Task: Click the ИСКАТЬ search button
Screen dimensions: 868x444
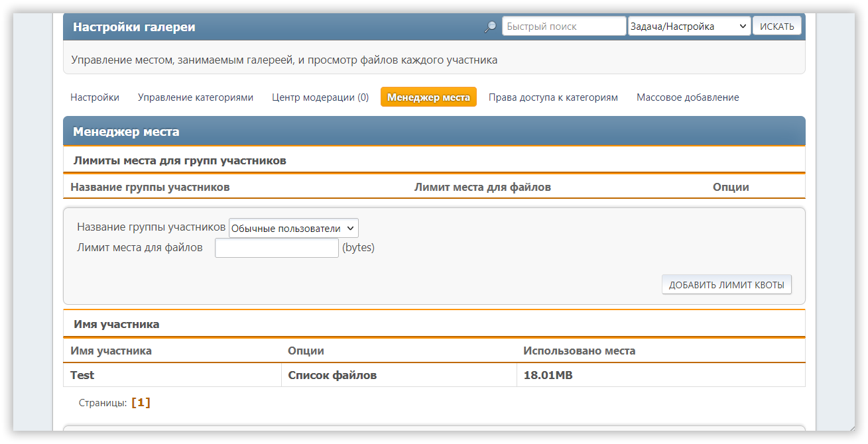Action: [x=777, y=27]
